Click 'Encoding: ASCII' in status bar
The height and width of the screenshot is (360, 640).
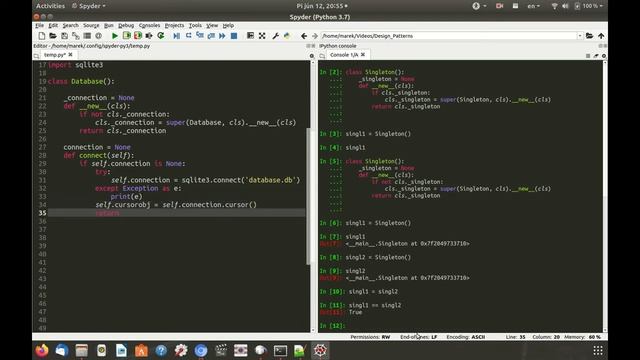coord(466,337)
